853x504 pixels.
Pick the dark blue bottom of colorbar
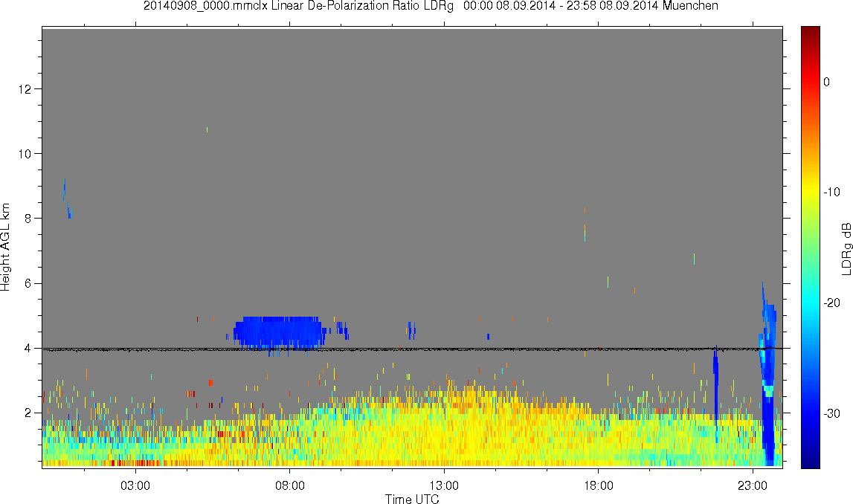(x=810, y=462)
